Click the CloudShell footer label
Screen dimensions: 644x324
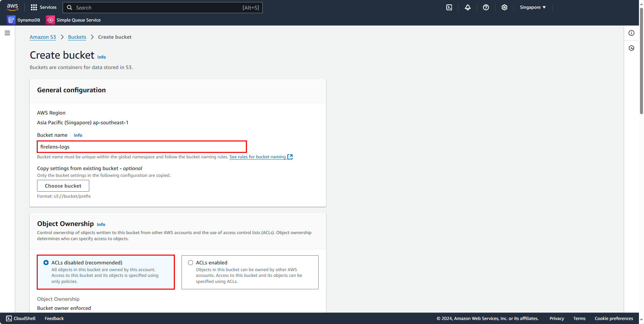tap(25, 319)
